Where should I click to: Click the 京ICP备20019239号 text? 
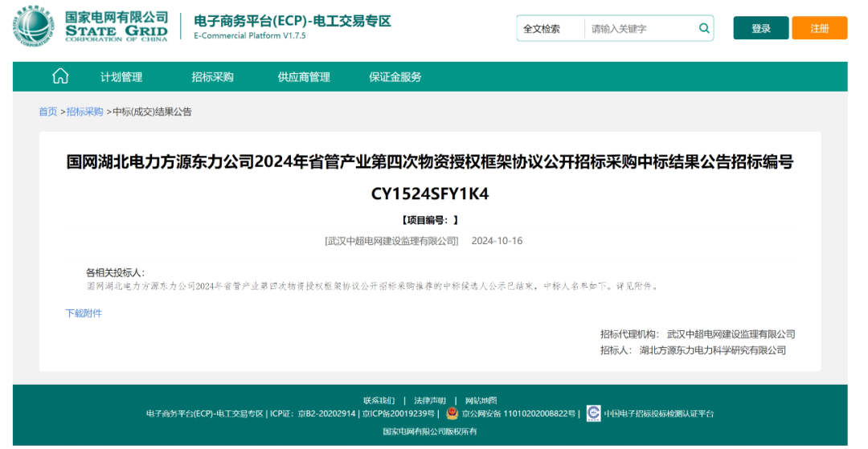398,414
